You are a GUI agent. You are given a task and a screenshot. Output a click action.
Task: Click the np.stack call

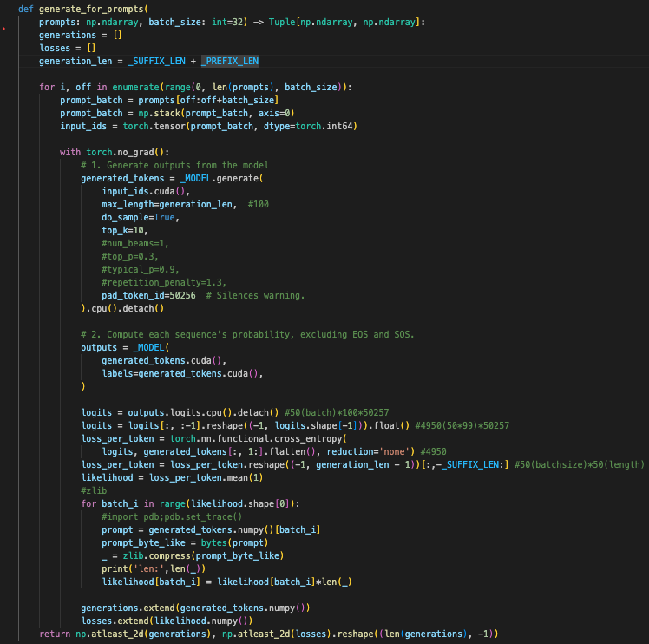pyautogui.click(x=216, y=113)
